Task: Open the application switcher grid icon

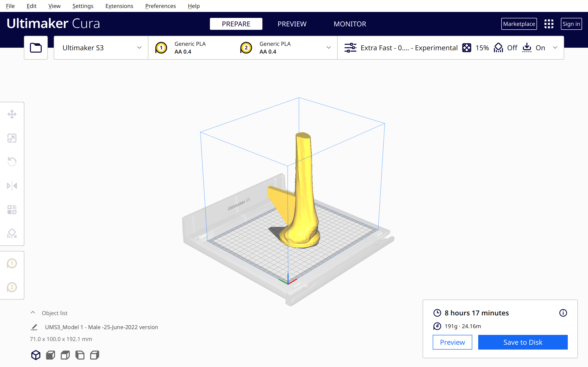Action: tap(549, 24)
